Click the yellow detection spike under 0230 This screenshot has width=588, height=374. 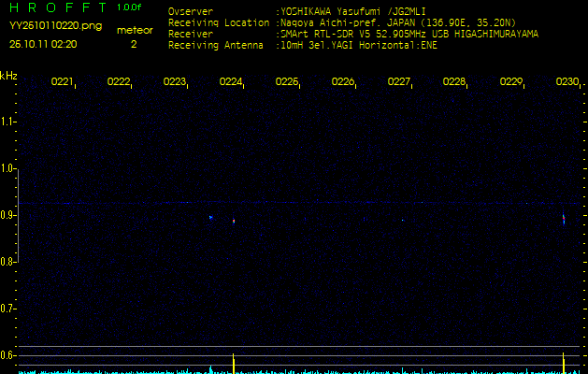(564, 363)
